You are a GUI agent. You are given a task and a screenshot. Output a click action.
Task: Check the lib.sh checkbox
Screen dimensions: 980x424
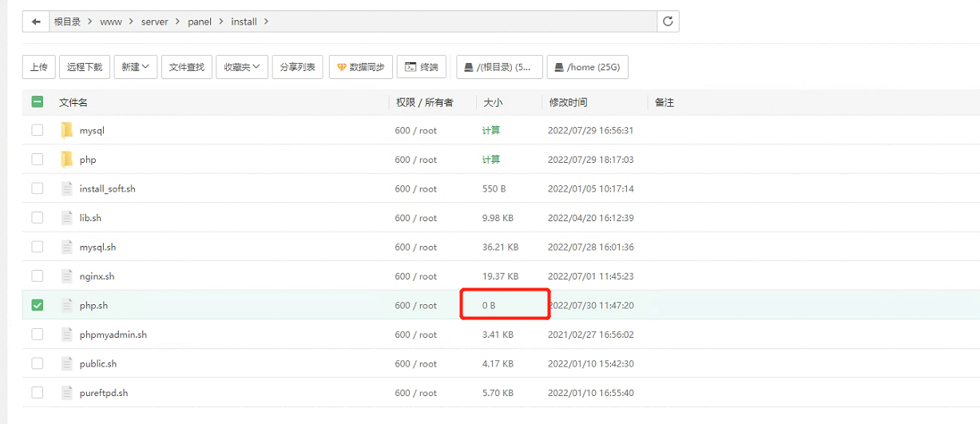[x=38, y=218]
